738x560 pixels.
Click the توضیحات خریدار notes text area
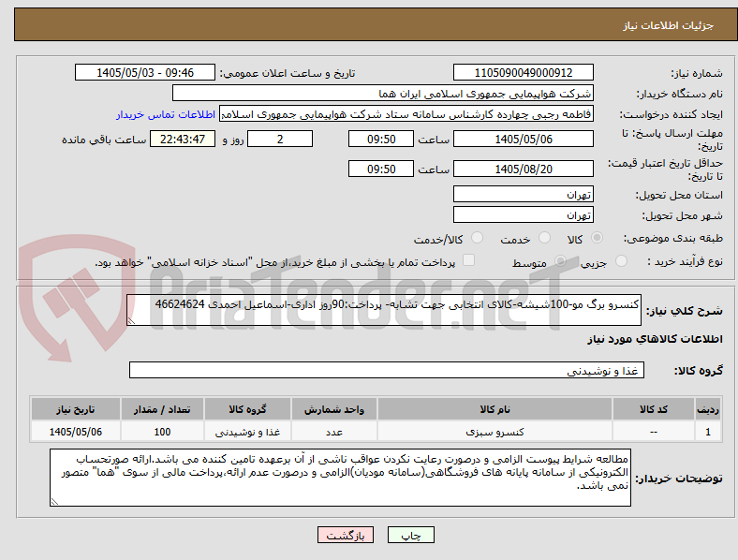click(x=340, y=478)
